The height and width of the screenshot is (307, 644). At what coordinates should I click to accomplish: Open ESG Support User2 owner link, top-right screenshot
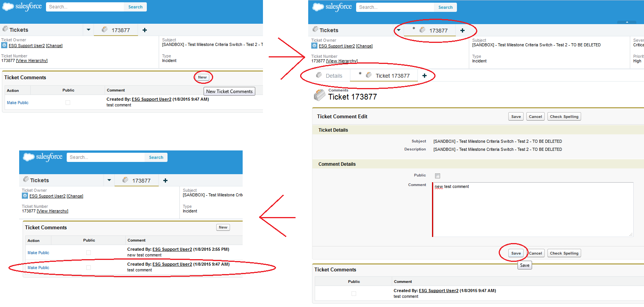(337, 46)
